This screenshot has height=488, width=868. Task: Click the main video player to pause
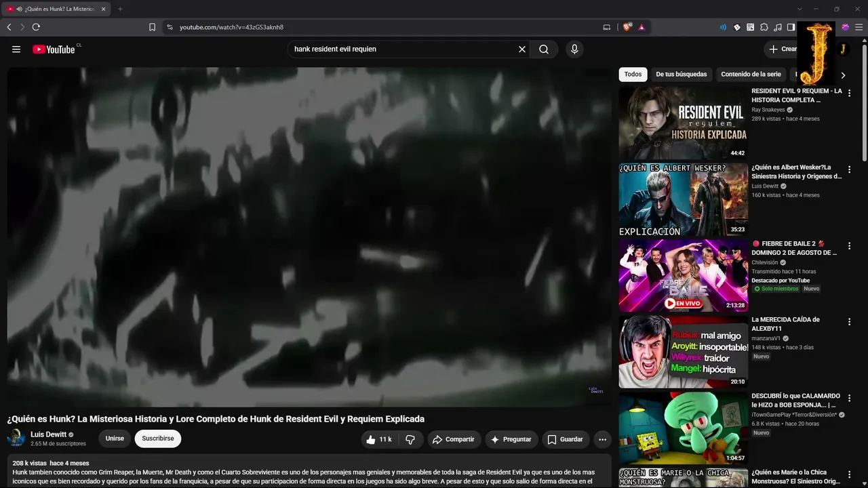(x=309, y=237)
